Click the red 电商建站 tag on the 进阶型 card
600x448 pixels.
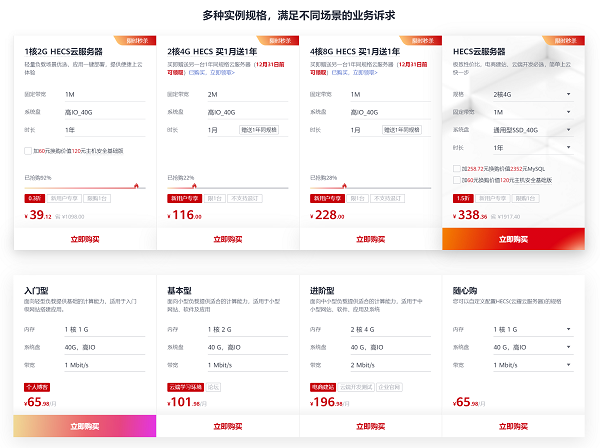click(x=323, y=387)
